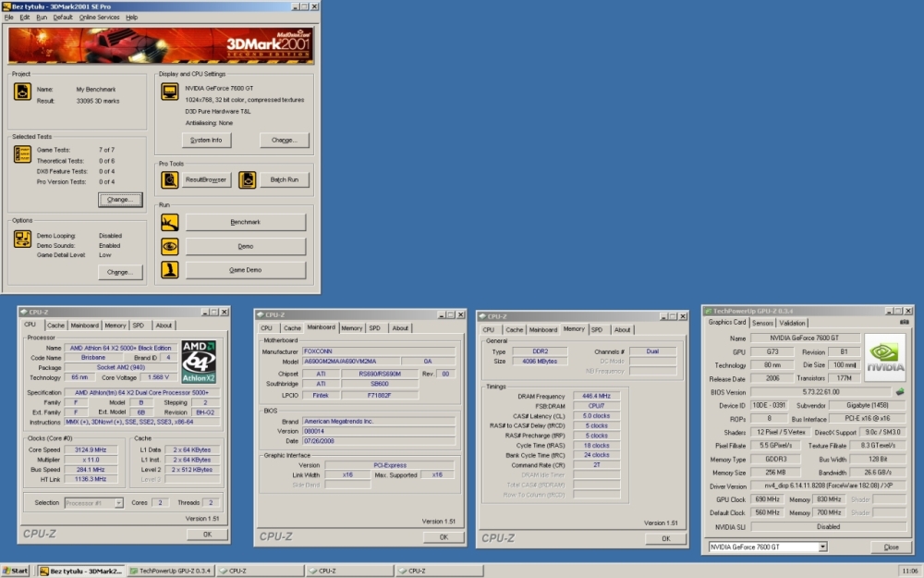Click the Core Speed value 3124.9 MHz
Image resolution: width=924 pixels, height=578 pixels.
[91, 450]
